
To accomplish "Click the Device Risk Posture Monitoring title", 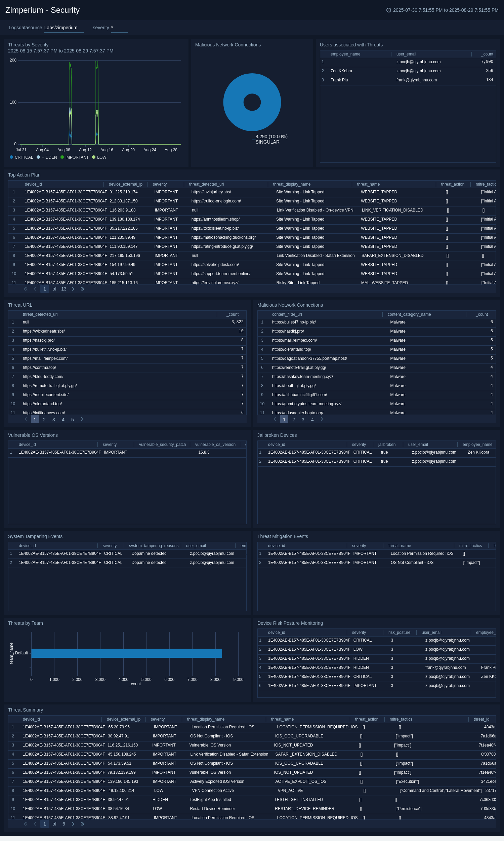I will coord(290,623).
